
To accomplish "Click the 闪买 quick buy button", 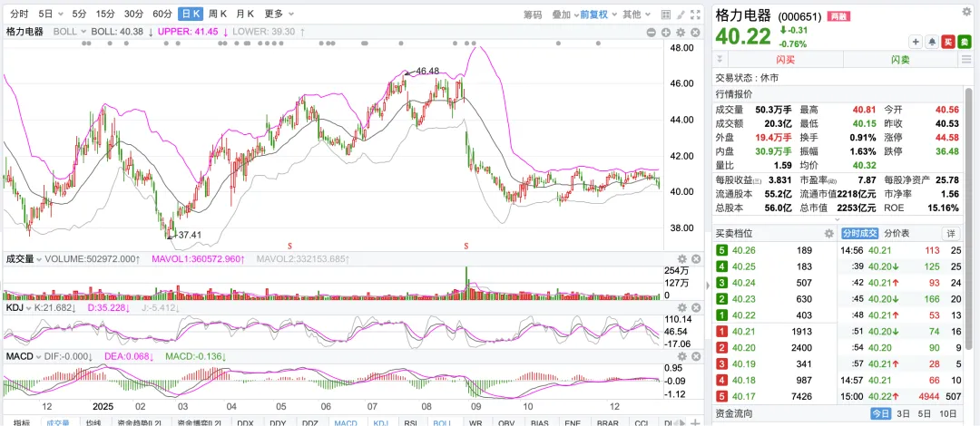I will (786, 59).
